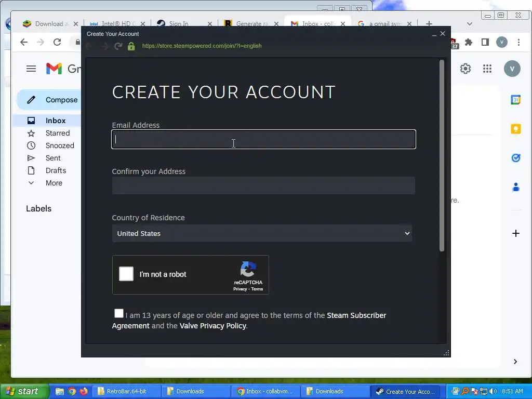Screen dimensions: 532x399
Task: Click the Gmail main menu hamburger icon
Action: (31, 69)
